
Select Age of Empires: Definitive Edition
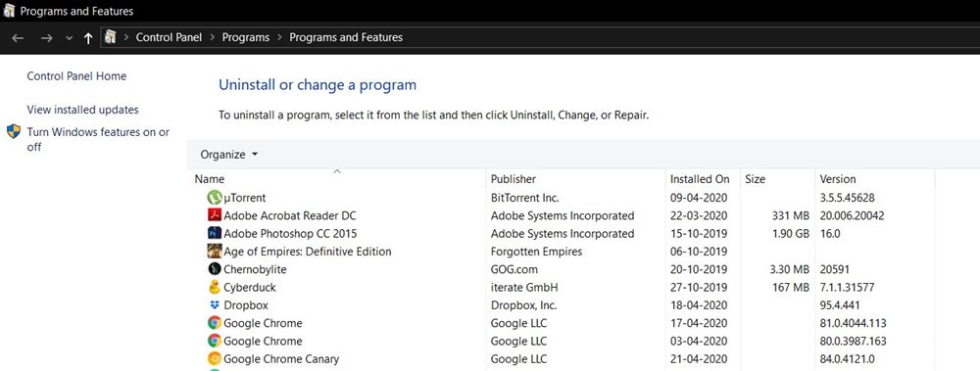click(x=308, y=252)
